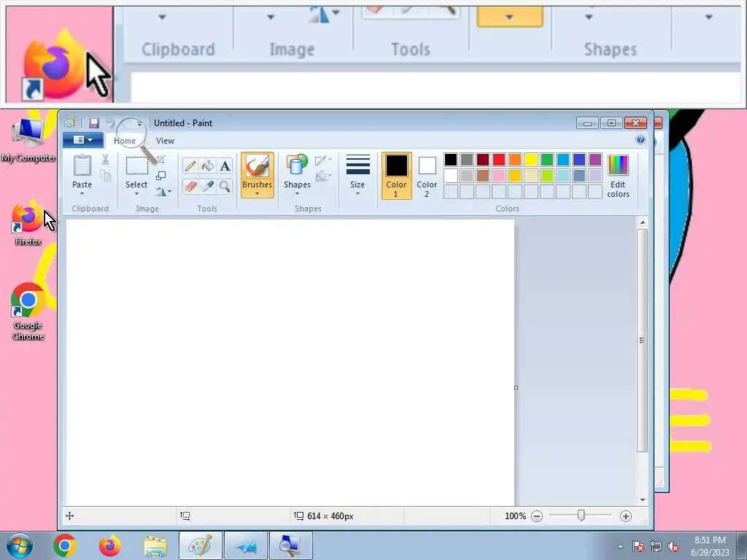Screen dimensions: 747x560
Task: Open Paint Help question mark icon
Action: coord(640,139)
